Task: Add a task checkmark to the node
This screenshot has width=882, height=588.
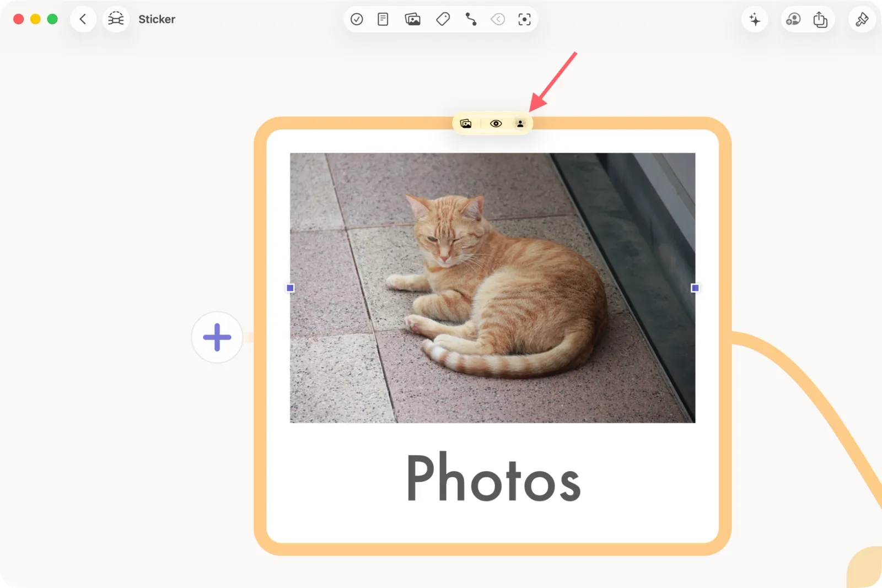Action: 357,19
